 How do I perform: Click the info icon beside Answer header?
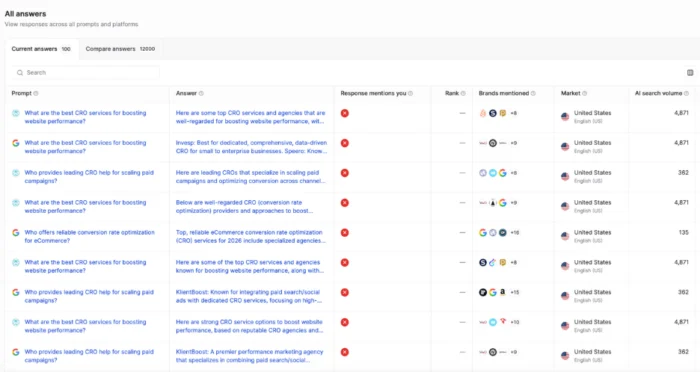[x=201, y=93]
